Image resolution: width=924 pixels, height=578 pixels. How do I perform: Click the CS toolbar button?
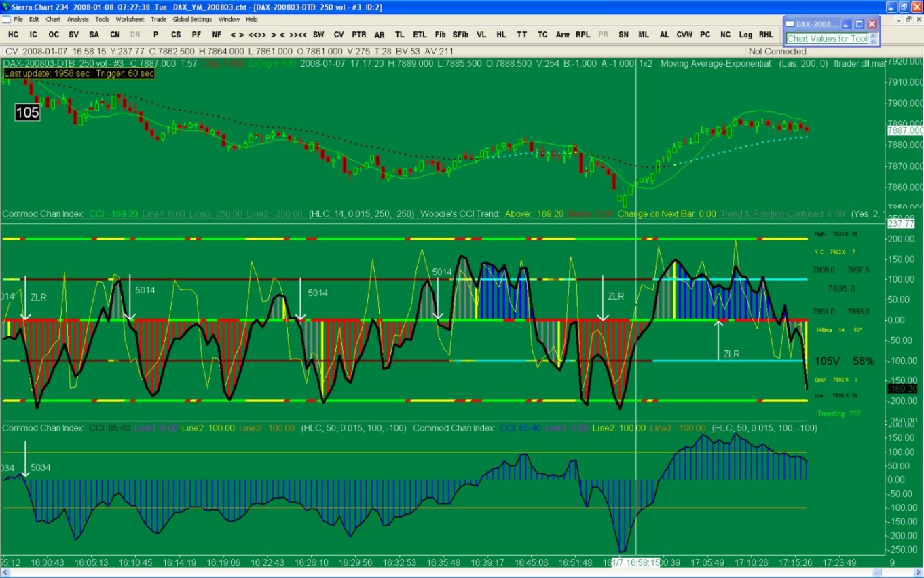(x=176, y=35)
